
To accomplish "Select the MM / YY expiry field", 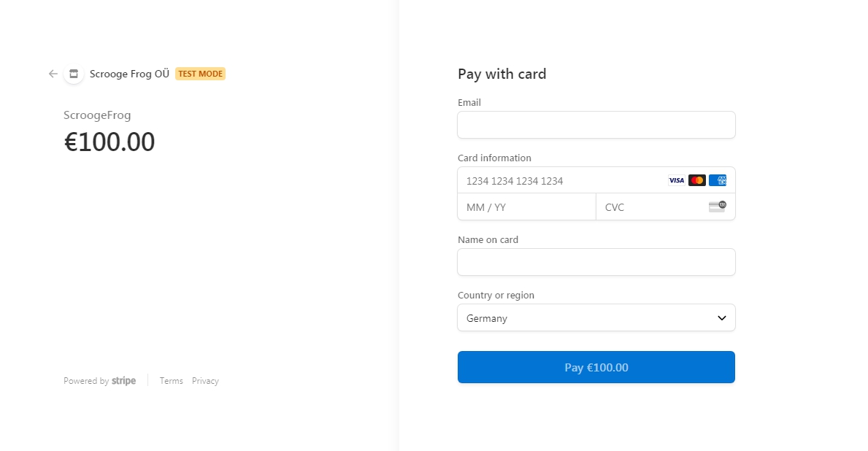I will [526, 207].
